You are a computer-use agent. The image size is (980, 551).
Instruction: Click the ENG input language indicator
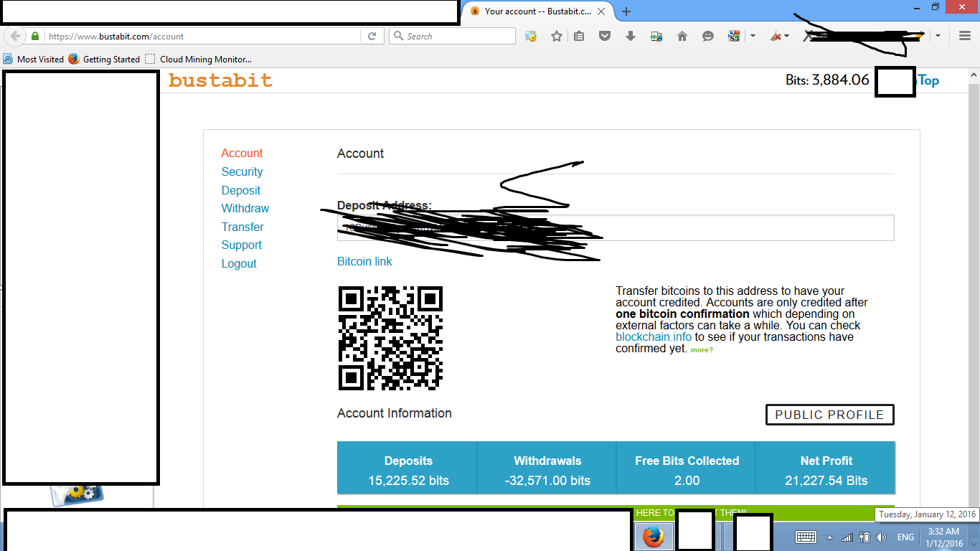pyautogui.click(x=905, y=537)
